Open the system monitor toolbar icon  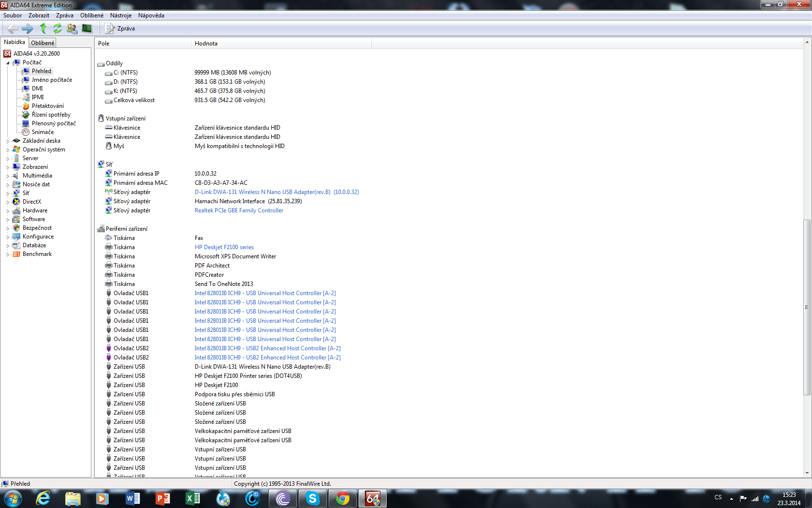[87, 29]
